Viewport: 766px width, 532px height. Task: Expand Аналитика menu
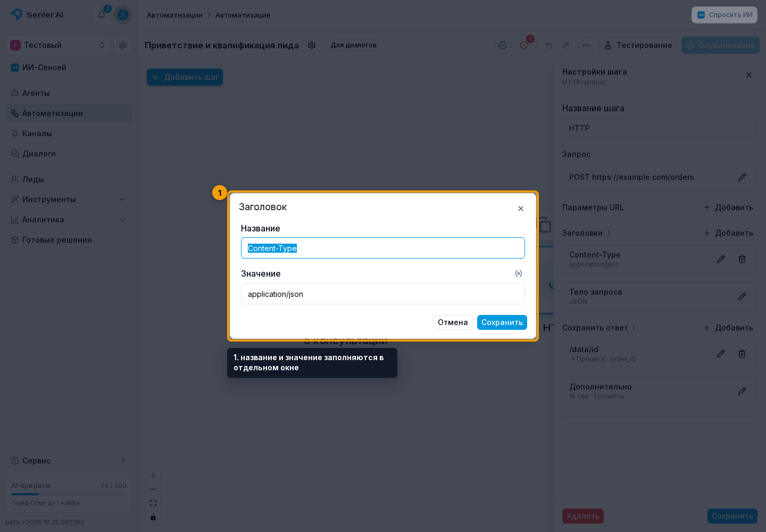click(x=69, y=220)
